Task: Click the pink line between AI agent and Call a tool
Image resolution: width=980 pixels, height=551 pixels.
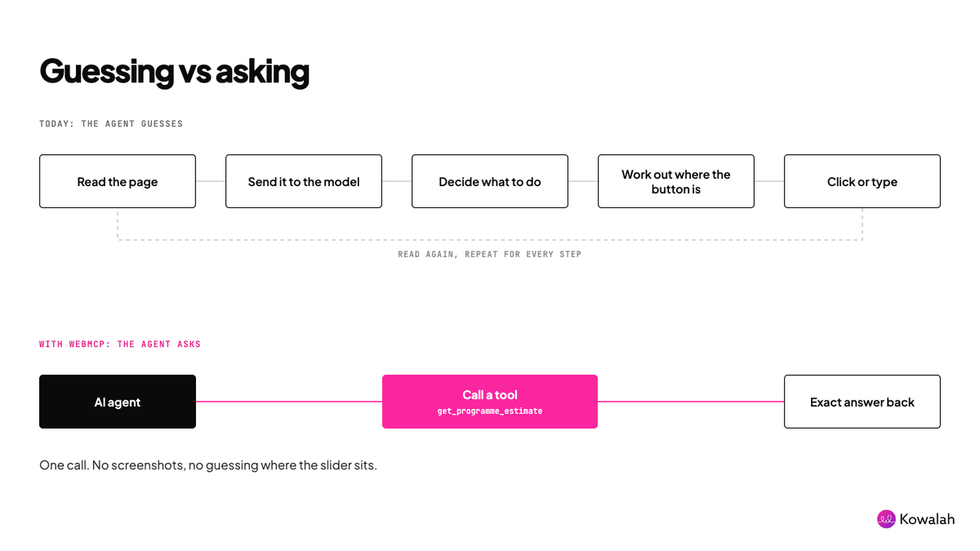Action: pos(289,402)
